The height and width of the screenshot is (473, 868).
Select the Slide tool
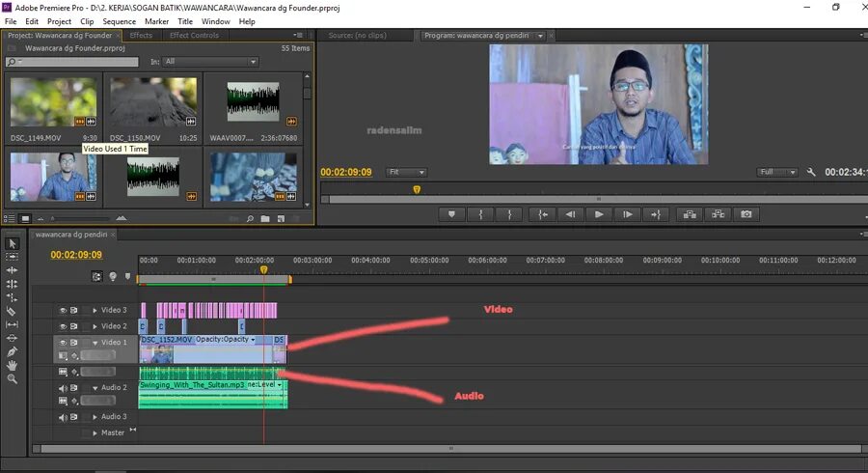[x=13, y=338]
